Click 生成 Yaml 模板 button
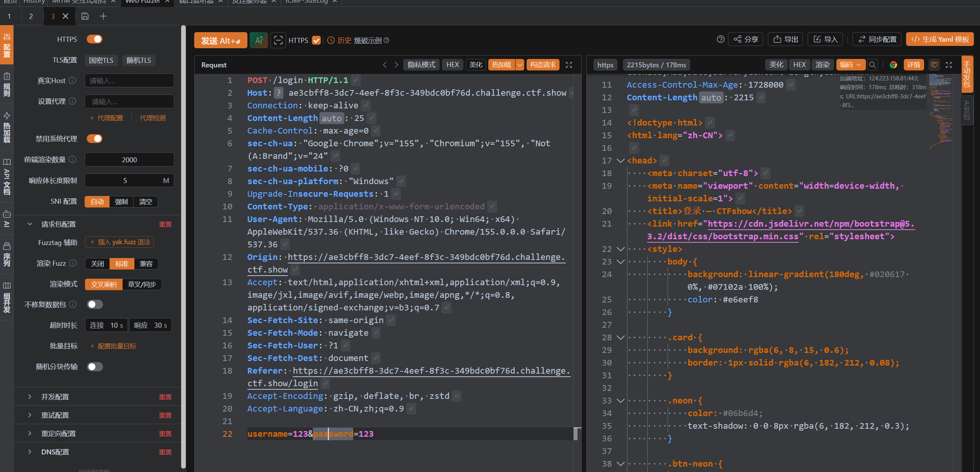 click(939, 39)
